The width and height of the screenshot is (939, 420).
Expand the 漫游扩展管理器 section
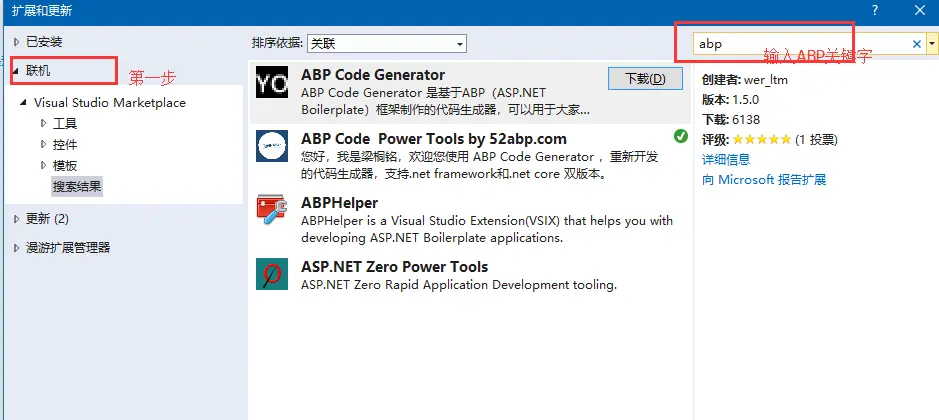pyautogui.click(x=17, y=248)
